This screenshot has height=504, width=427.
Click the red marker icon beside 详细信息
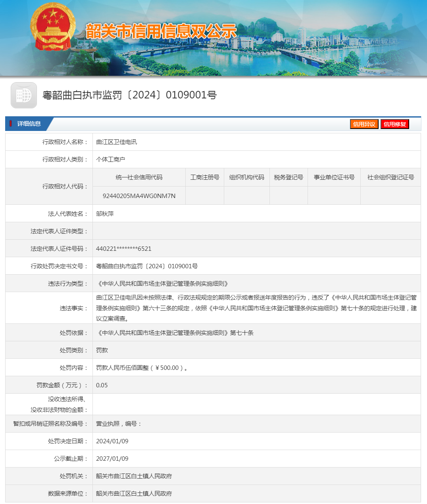point(11,124)
